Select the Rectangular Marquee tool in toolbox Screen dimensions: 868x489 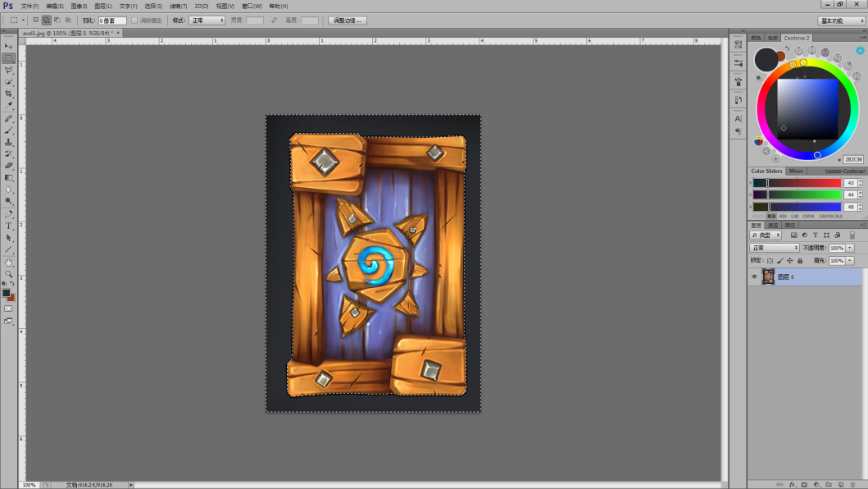click(x=8, y=58)
